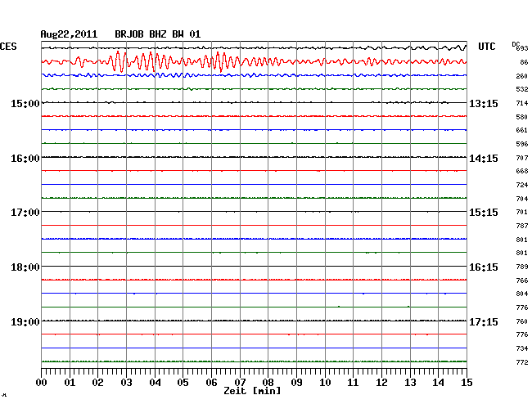The image size is (532, 404).
Task: Select the DC value 724
Action: point(522,185)
